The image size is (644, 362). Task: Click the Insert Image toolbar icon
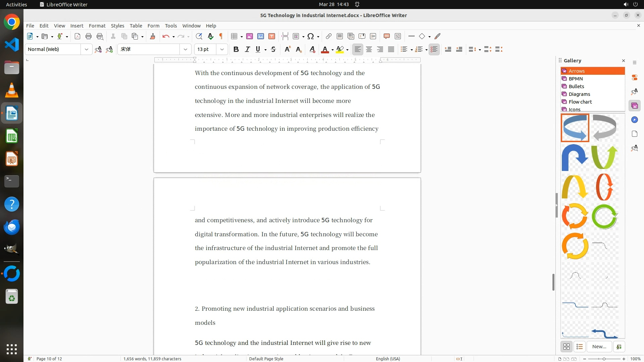pos(250,37)
